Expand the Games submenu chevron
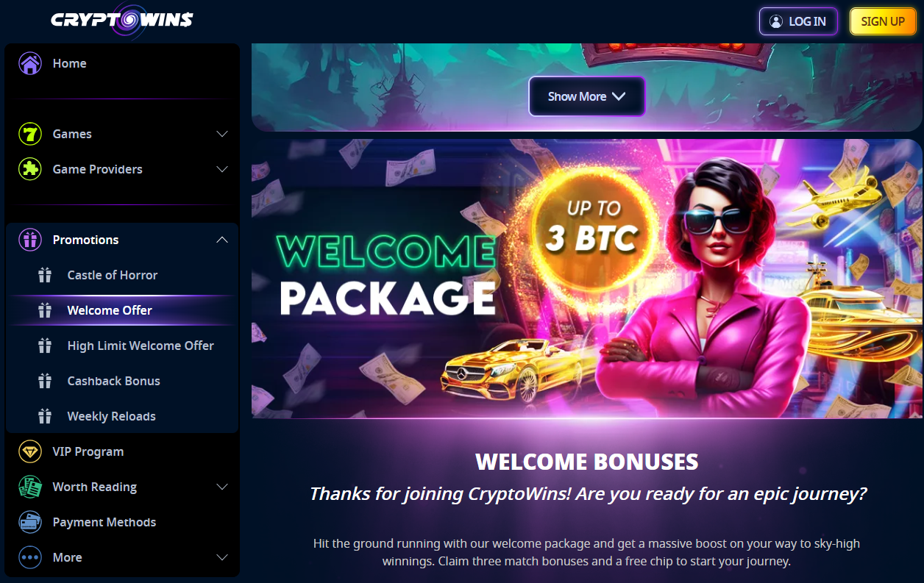The image size is (924, 583). (222, 134)
